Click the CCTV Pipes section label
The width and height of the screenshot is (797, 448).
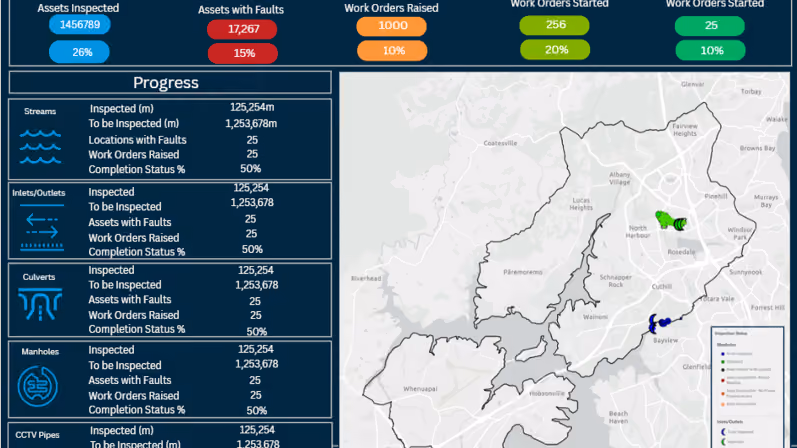click(x=37, y=435)
